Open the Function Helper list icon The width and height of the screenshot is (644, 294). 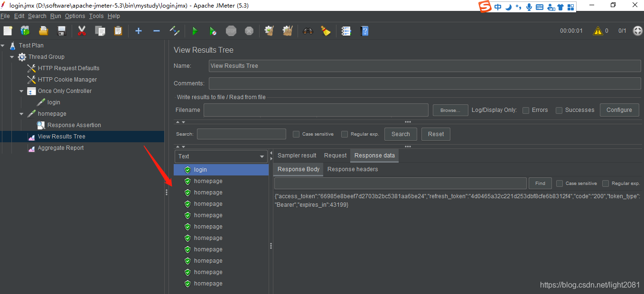tap(346, 31)
